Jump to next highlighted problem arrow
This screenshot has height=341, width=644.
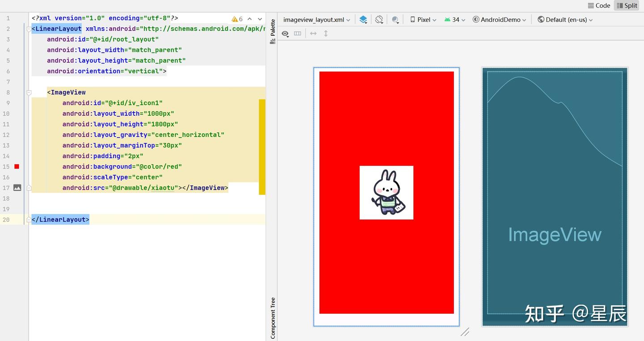260,19
